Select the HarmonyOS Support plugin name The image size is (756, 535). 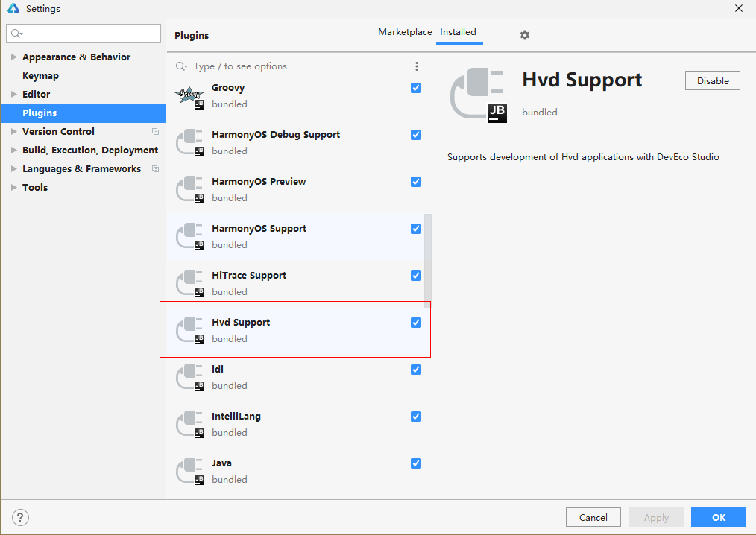pos(259,229)
